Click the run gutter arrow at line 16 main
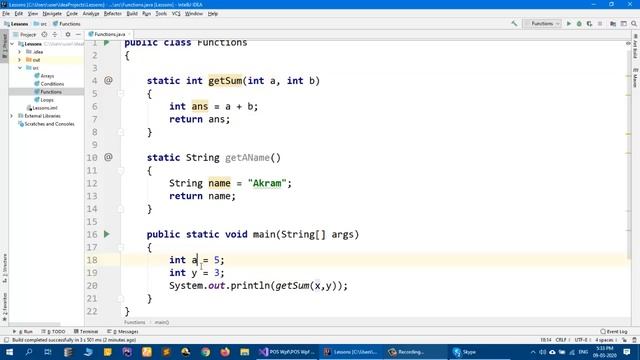The image size is (640, 360). point(107,234)
